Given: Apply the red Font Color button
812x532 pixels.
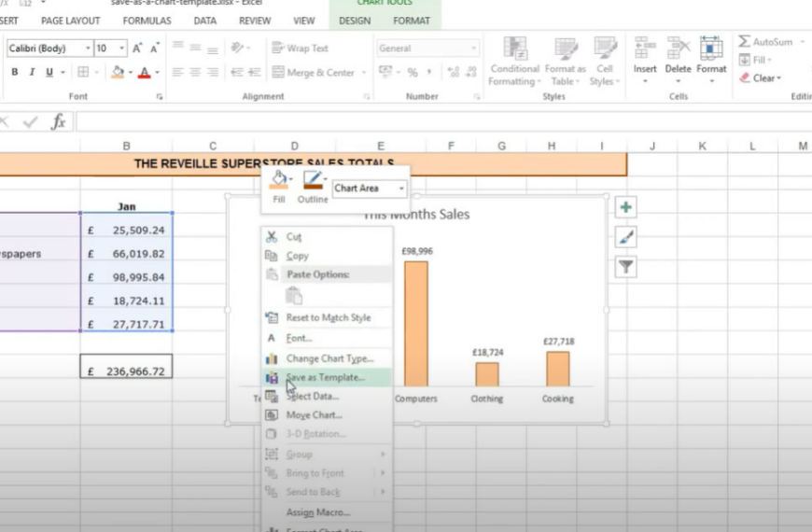Looking at the screenshot, I should (x=145, y=72).
